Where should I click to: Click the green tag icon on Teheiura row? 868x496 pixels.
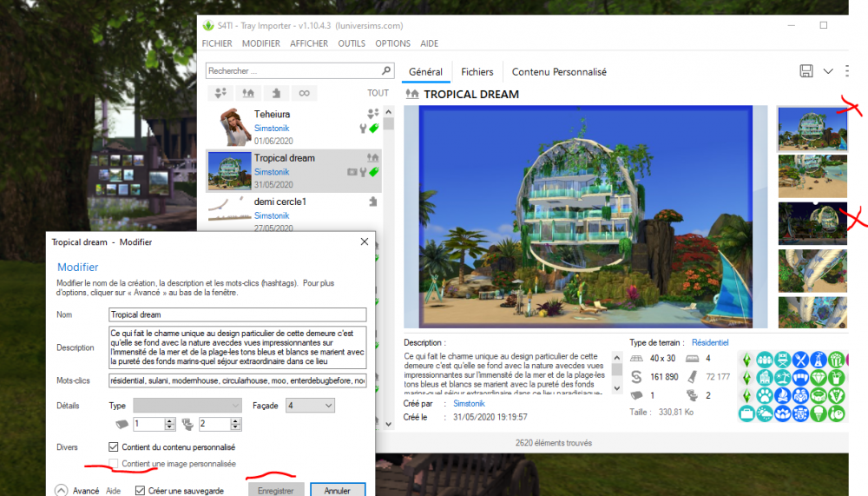pos(374,128)
